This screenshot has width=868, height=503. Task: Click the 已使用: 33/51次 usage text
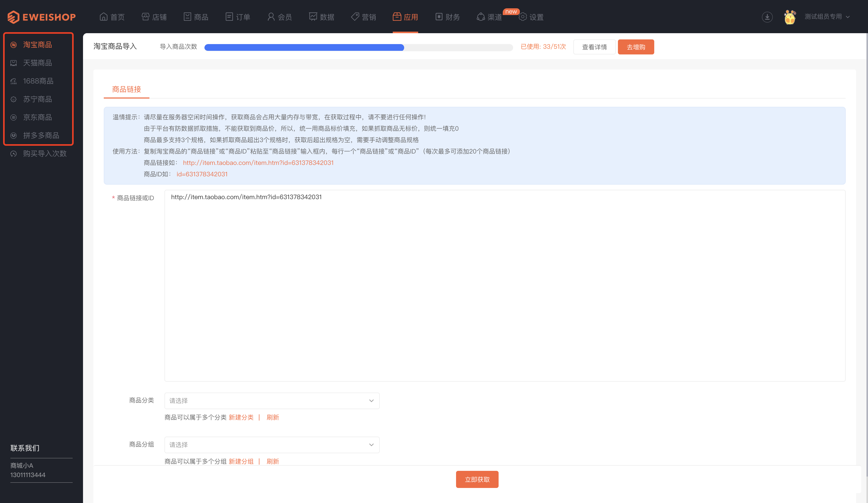click(543, 46)
